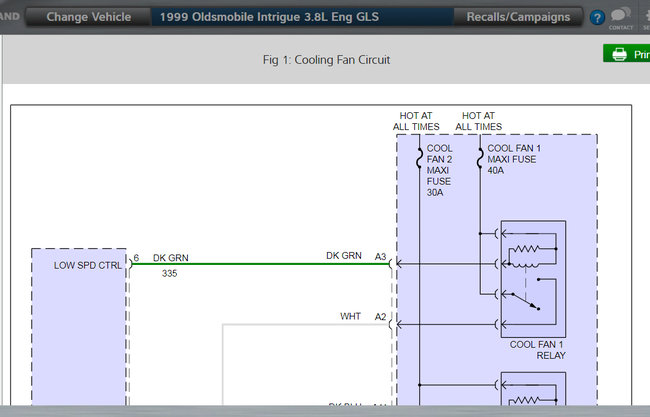Click the green Print printer icon
Image resolution: width=650 pixels, height=417 pixels.
[619, 54]
